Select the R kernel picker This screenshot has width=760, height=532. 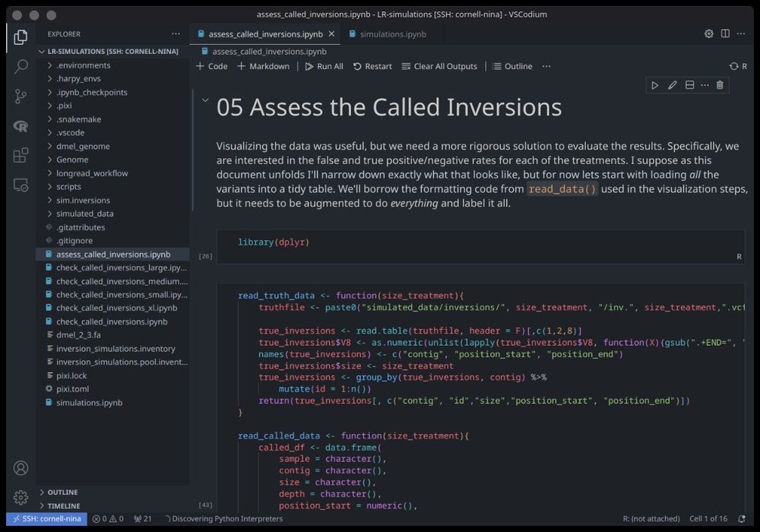pyautogui.click(x=738, y=66)
